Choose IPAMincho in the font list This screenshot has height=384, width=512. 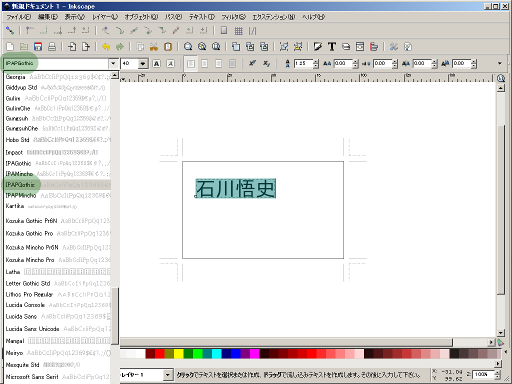coord(57,174)
